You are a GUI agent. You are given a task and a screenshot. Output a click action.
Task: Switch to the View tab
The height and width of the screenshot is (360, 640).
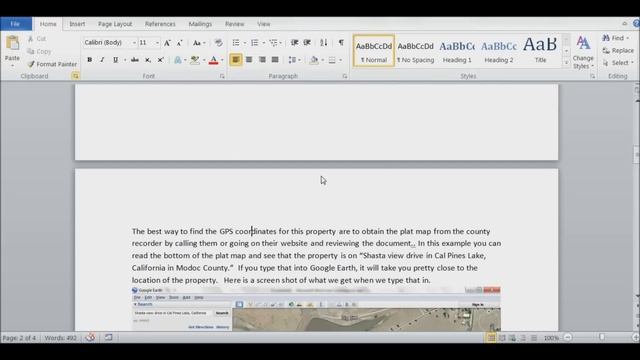coord(264,24)
